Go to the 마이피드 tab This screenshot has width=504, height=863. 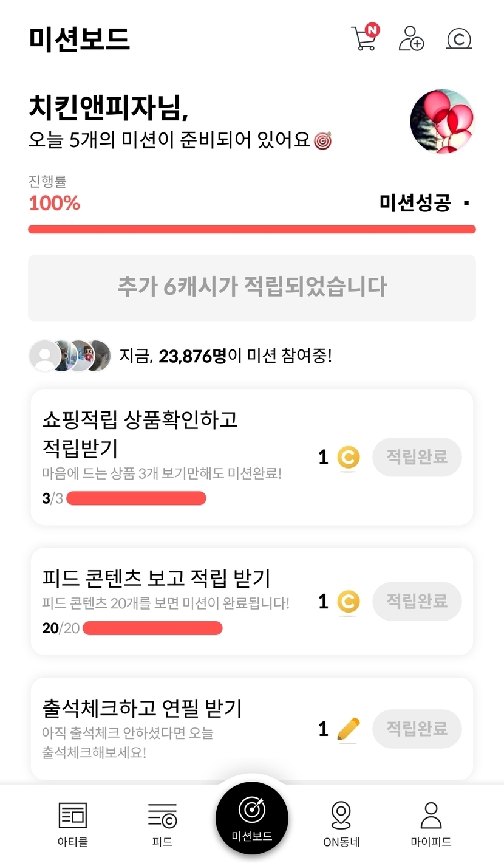[431, 823]
